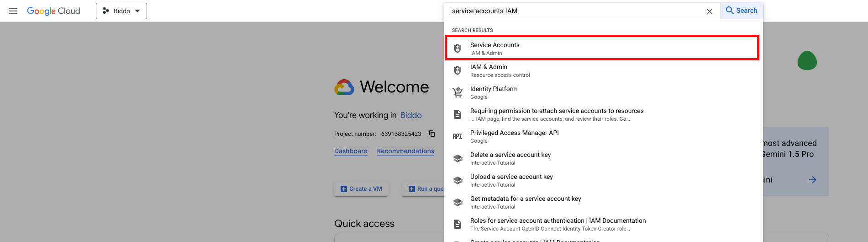Click the IAM & Admin shield icon
Screen dimensions: 868x242
click(458, 70)
